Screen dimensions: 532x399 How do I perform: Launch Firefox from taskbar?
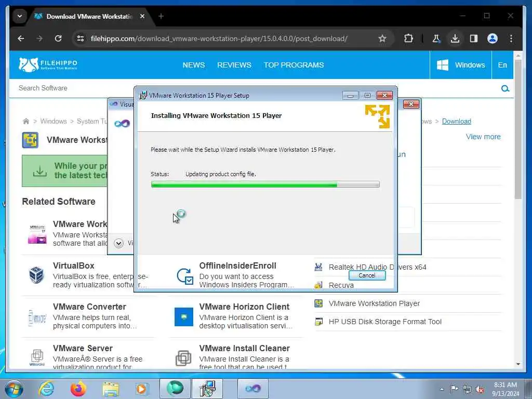[78, 389]
